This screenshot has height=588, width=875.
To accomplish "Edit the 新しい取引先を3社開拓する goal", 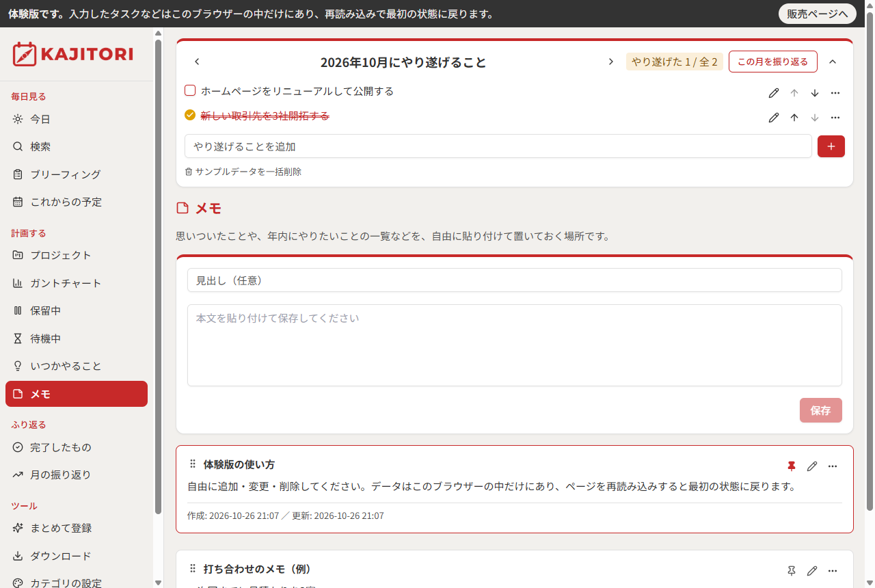I will 774,118.
